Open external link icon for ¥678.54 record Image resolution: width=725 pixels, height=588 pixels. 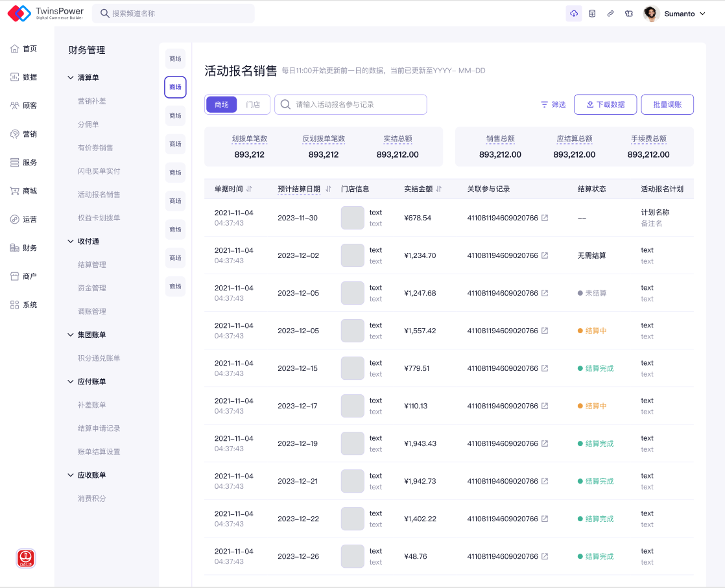pyautogui.click(x=545, y=218)
